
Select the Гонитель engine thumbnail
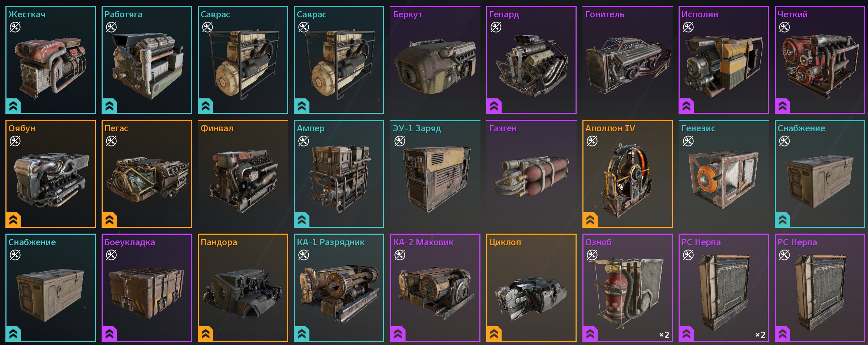627,65
